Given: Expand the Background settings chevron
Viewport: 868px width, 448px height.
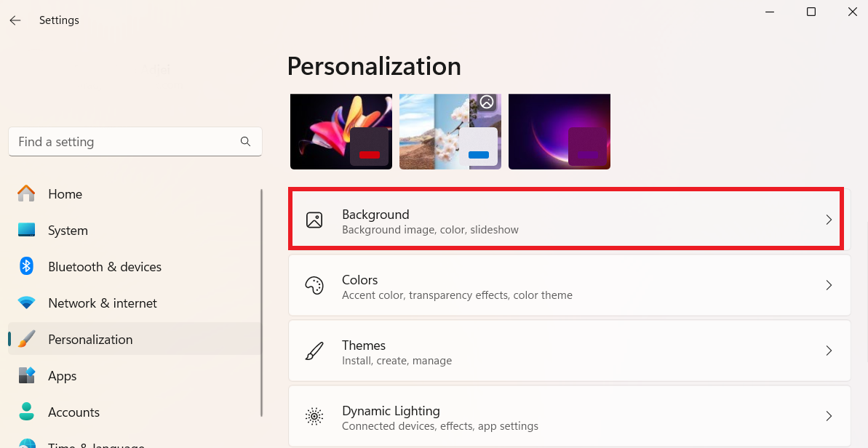Looking at the screenshot, I should (x=829, y=219).
